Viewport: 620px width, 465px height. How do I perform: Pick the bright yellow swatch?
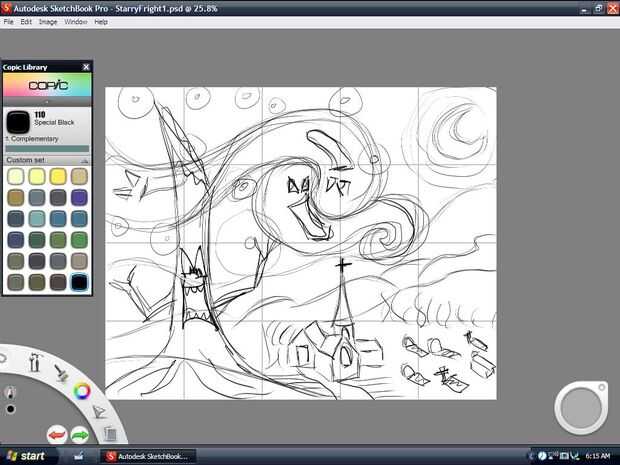[58, 176]
